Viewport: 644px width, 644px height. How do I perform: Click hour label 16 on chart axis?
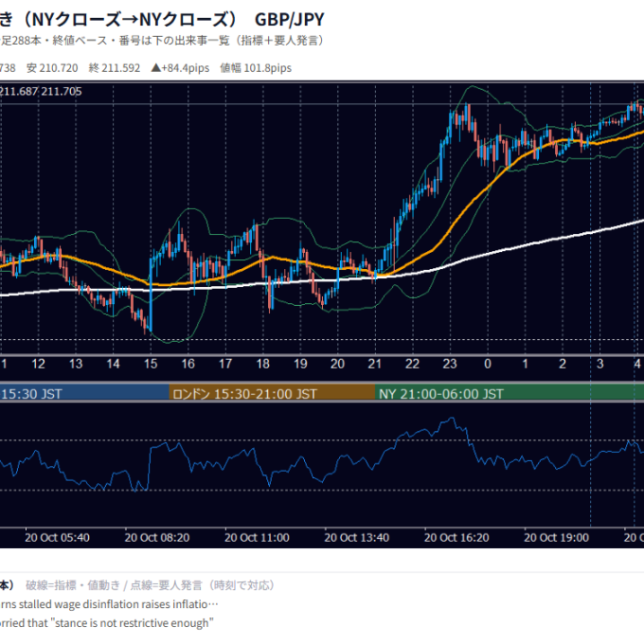188,364
